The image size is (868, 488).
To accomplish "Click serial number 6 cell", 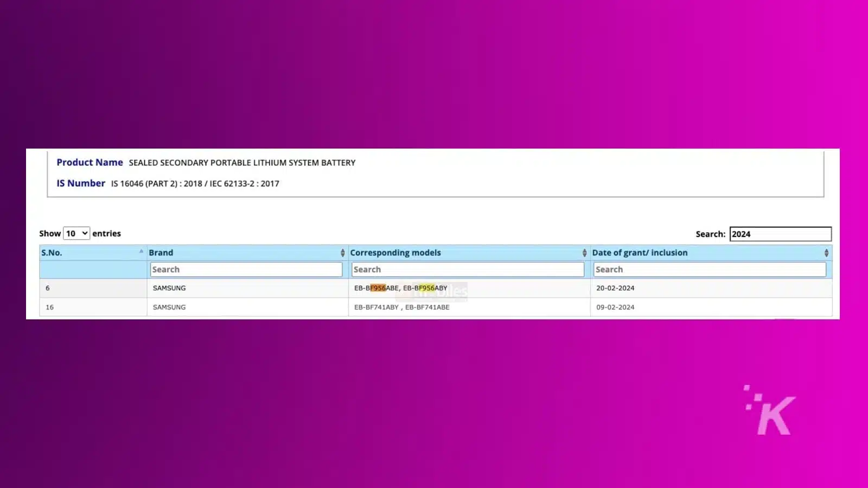I will [48, 288].
